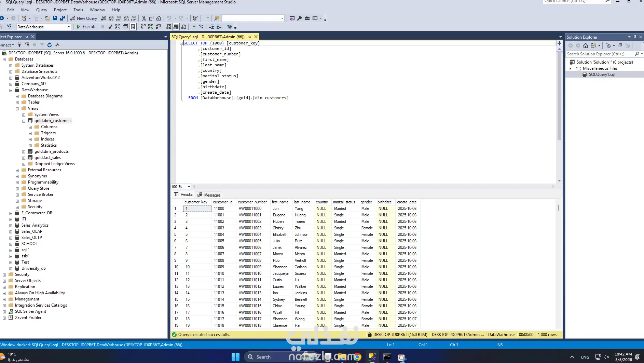The width and height of the screenshot is (644, 363).
Task: Increase the line indent
Action: (219, 27)
